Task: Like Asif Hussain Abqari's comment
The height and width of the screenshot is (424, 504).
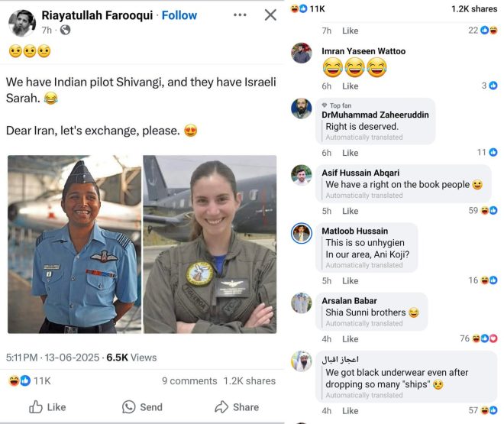Action: click(x=350, y=211)
